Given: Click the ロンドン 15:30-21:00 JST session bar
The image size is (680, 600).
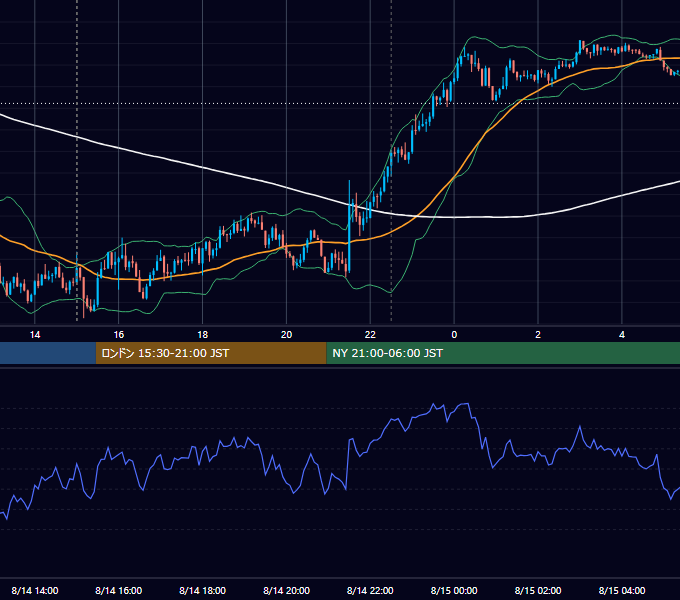Looking at the screenshot, I should tap(211, 353).
